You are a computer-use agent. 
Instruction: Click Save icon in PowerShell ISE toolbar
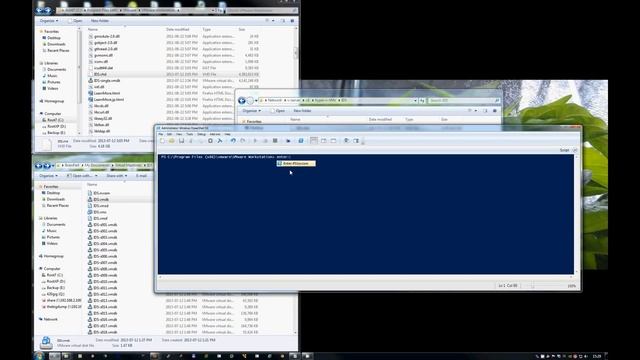[x=181, y=141]
